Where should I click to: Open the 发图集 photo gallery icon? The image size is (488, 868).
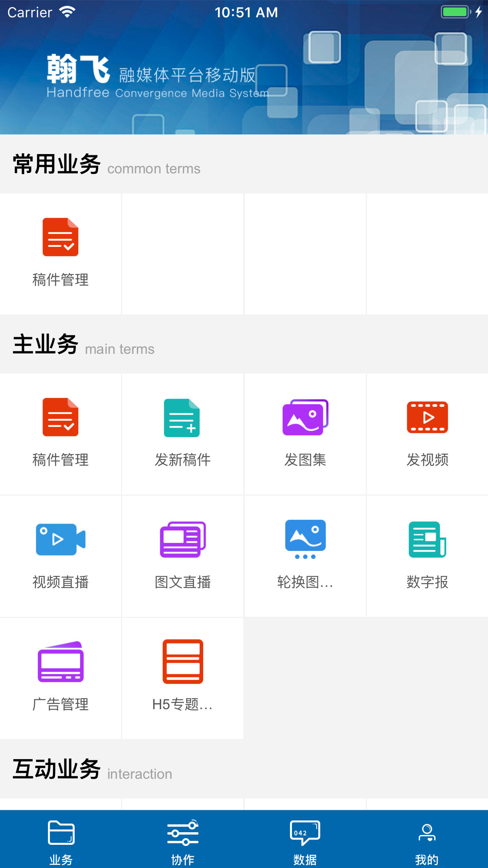(305, 417)
